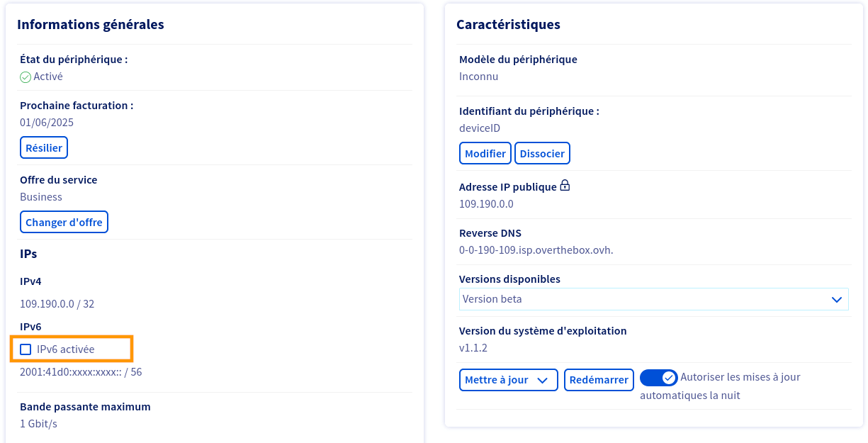This screenshot has width=868, height=443.
Task: Expand the Mettre à jour dropdown button
Action: pos(508,380)
